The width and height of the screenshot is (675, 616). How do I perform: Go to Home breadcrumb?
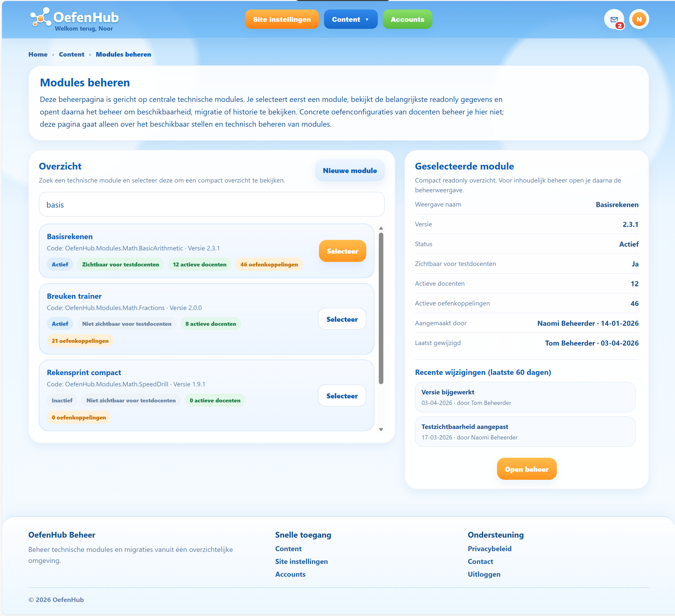point(38,54)
